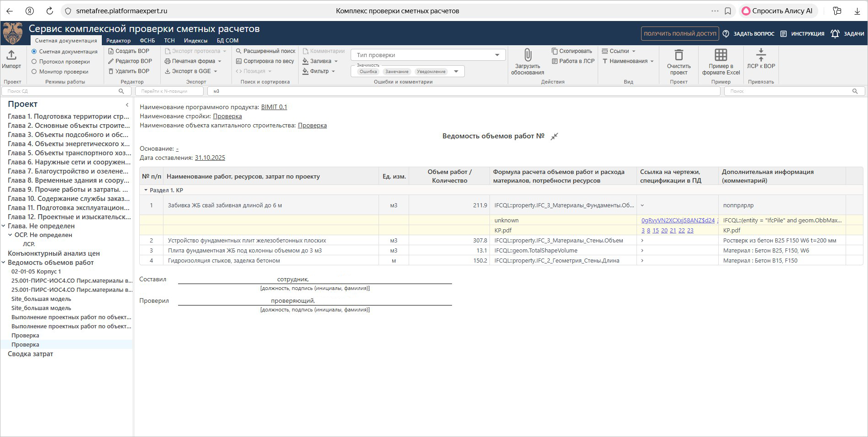Select the Монитор проверки radio button

pos(34,72)
